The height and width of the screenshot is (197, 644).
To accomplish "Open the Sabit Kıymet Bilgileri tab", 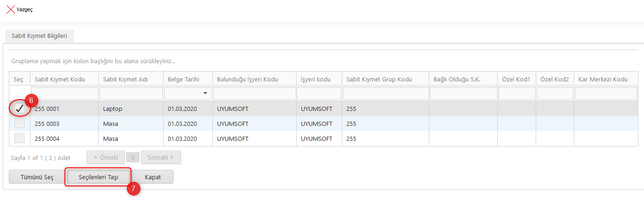I will coord(40,36).
